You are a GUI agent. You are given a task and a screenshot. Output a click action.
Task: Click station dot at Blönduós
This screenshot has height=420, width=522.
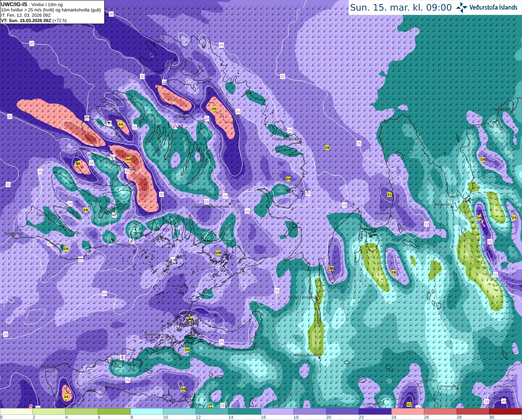pyautogui.click(x=391, y=217)
